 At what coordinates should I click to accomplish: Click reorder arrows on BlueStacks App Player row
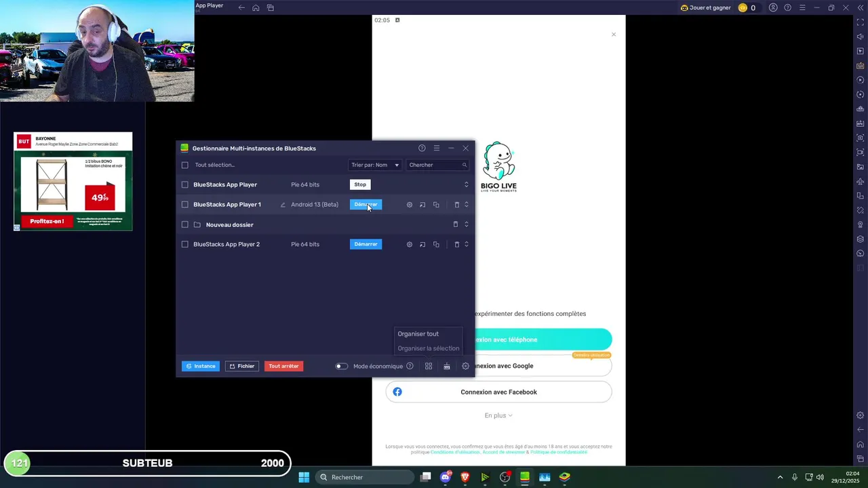tap(466, 184)
